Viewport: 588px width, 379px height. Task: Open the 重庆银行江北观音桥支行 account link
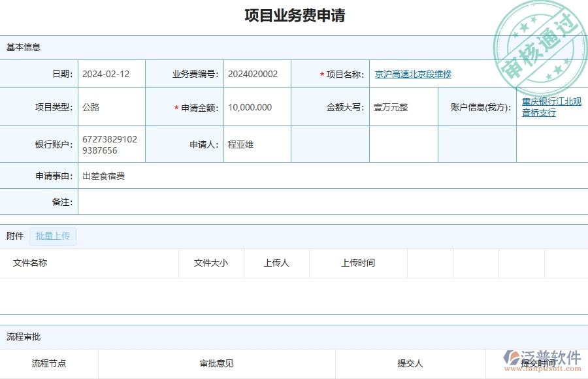point(551,107)
